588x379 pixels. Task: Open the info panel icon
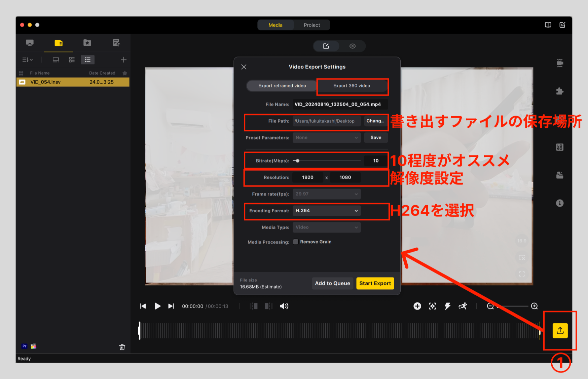pos(560,203)
